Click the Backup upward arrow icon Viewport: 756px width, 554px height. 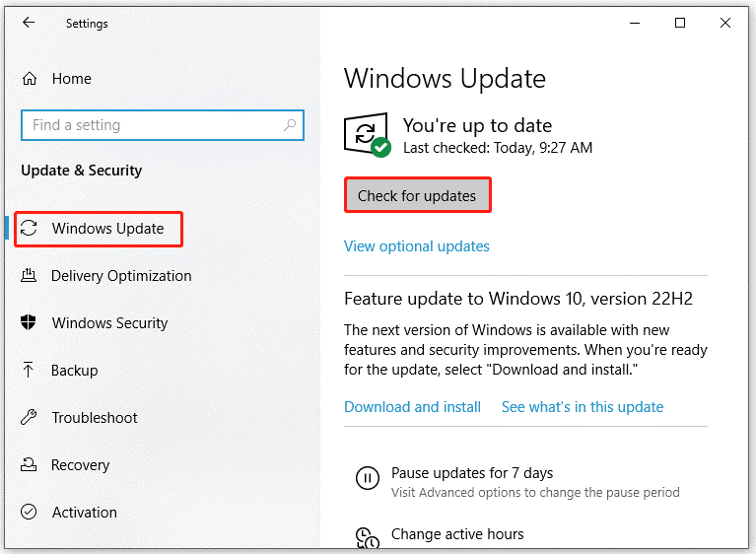coord(28,370)
